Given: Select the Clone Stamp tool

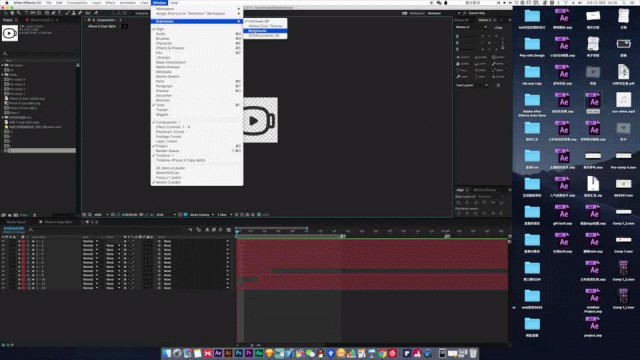Looking at the screenshot, I should (74, 13).
